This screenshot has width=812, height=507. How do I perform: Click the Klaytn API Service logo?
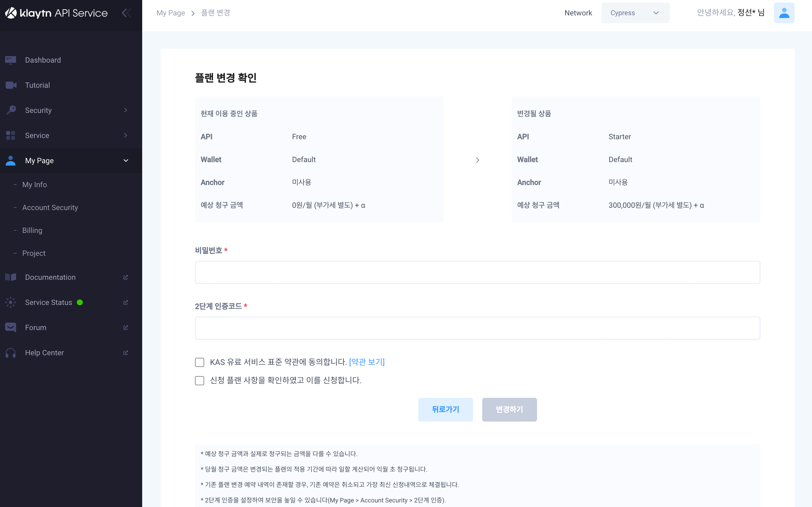click(x=56, y=13)
